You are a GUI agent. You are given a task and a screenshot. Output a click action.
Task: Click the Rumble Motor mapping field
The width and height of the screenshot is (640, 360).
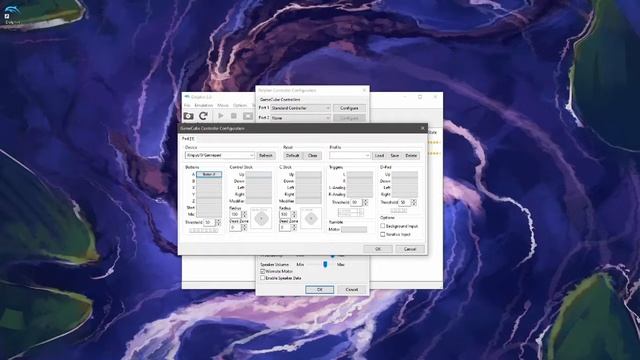(354, 229)
